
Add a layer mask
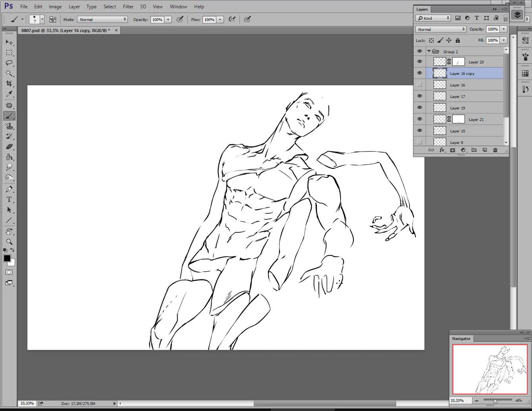(x=452, y=150)
